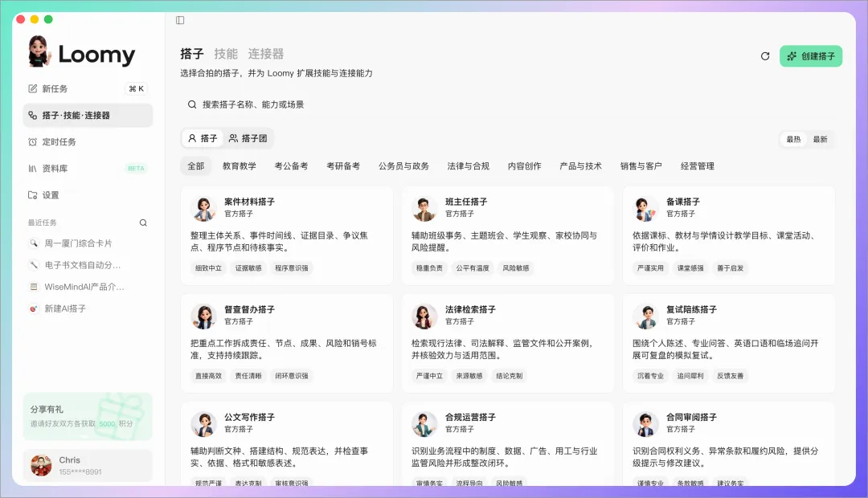Filter by 经营管理 category
This screenshot has width=868, height=498.
pyautogui.click(x=698, y=166)
